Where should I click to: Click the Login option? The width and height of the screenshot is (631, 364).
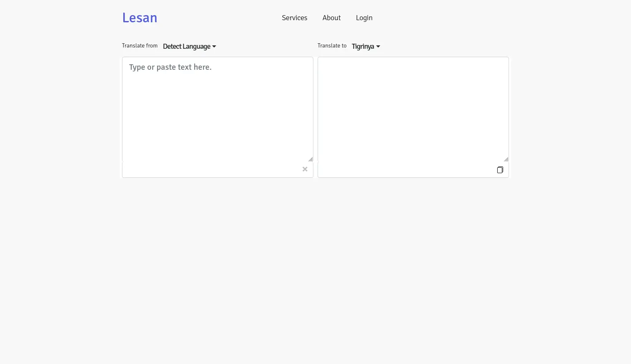coord(364,18)
